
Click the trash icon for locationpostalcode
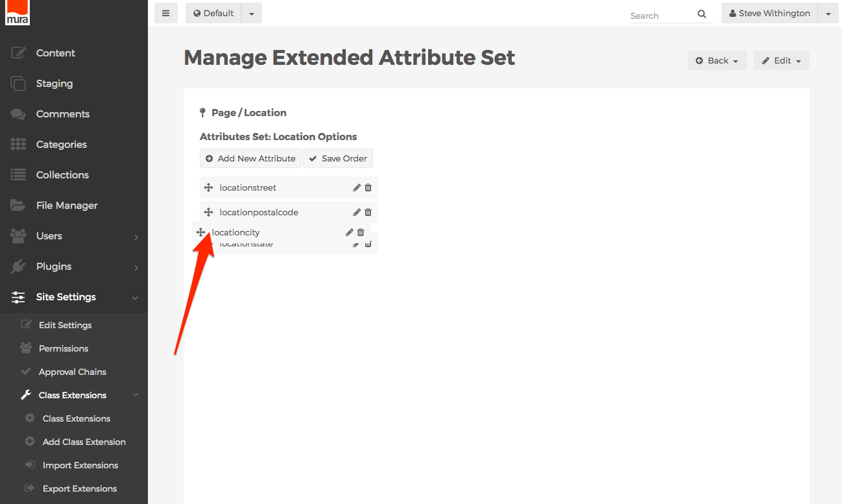368,212
